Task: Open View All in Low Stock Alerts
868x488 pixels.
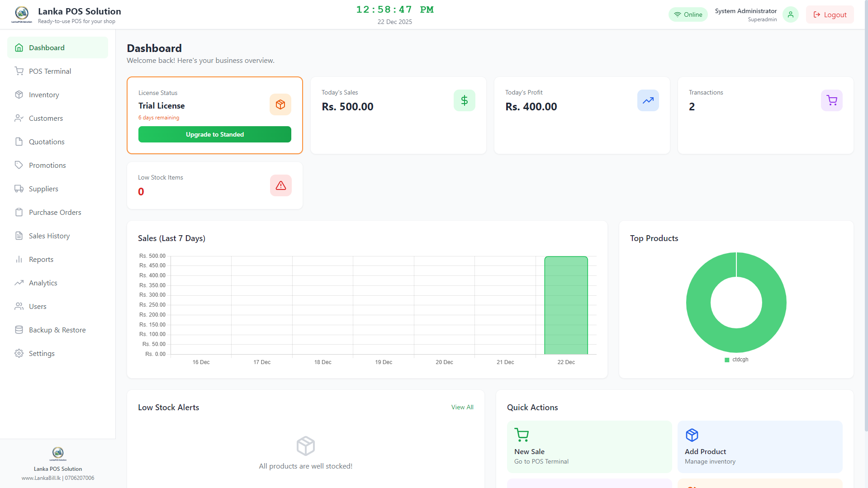Action: 462,407
